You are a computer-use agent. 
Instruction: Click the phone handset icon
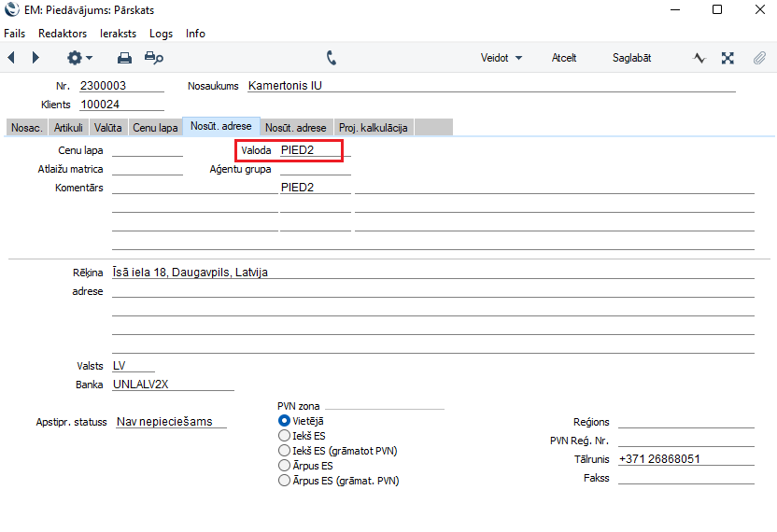tap(332, 58)
